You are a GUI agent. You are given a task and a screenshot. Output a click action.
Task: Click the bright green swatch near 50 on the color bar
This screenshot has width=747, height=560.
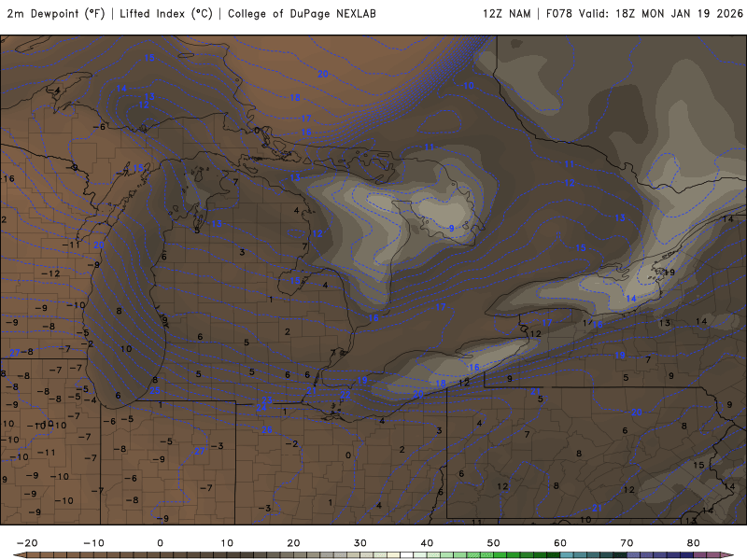500,555
